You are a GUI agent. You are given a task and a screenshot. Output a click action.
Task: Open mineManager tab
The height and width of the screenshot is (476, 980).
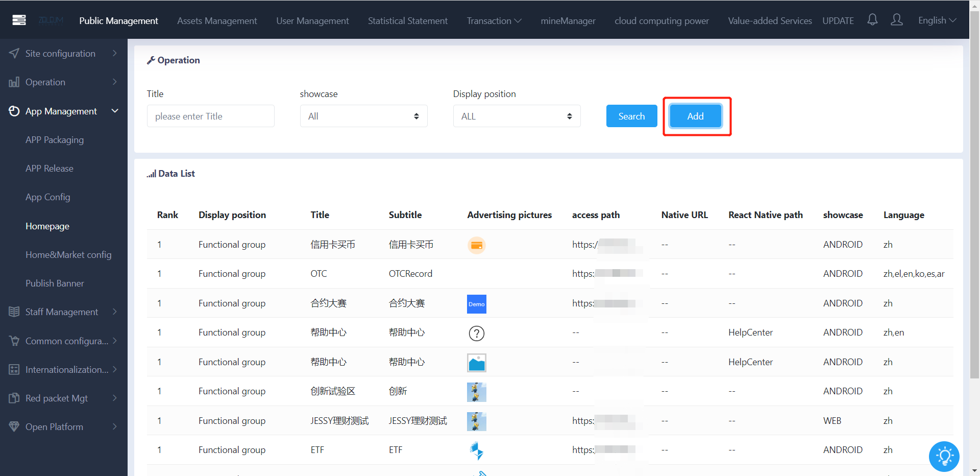click(568, 21)
